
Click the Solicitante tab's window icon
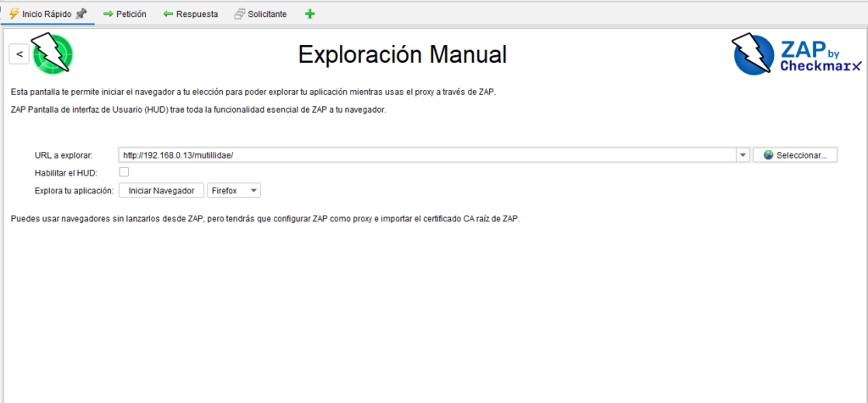coord(239,14)
